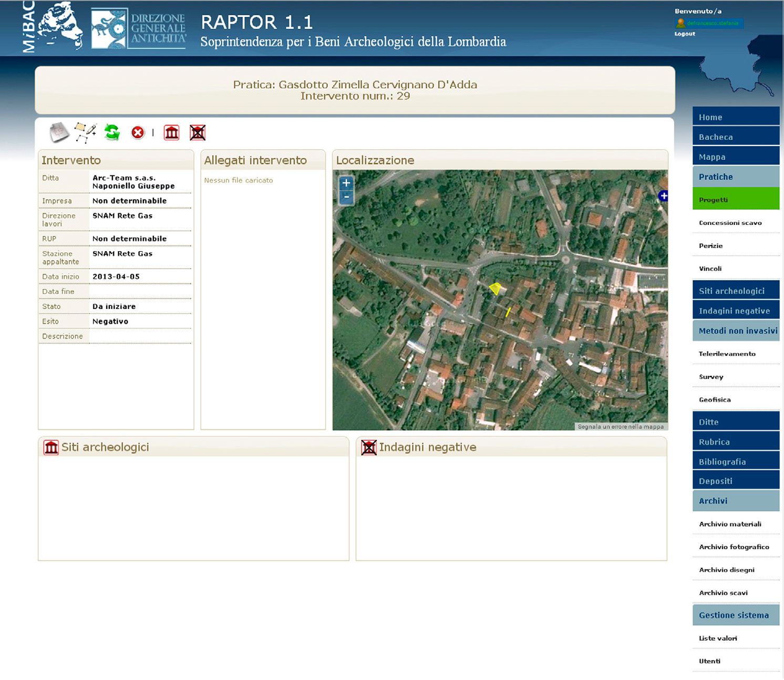Click the edit intervention notepad icon
The image size is (784, 680).
(59, 132)
